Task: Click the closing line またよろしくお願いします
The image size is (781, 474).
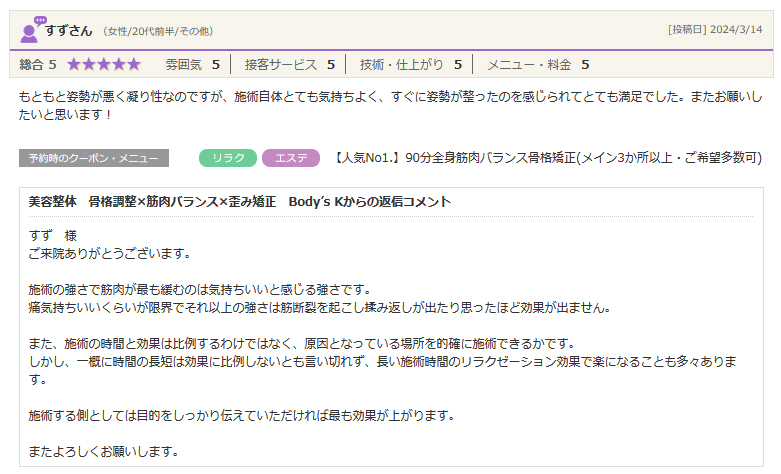Action: tap(103, 451)
